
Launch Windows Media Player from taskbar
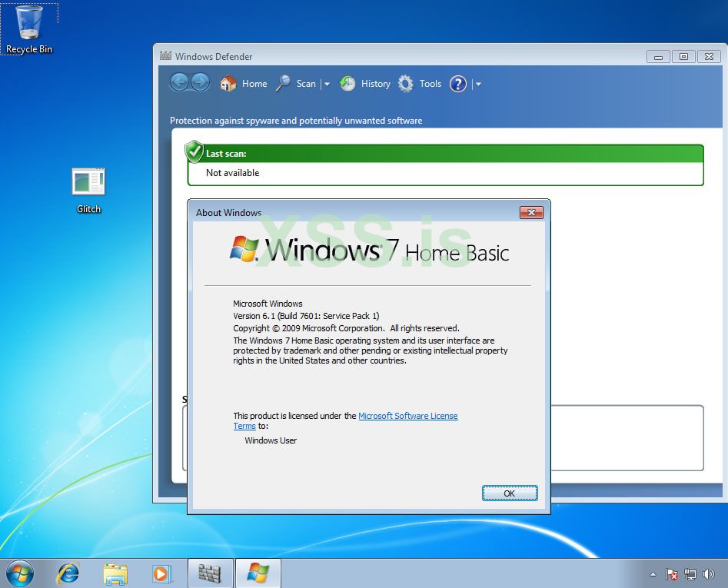(162, 574)
